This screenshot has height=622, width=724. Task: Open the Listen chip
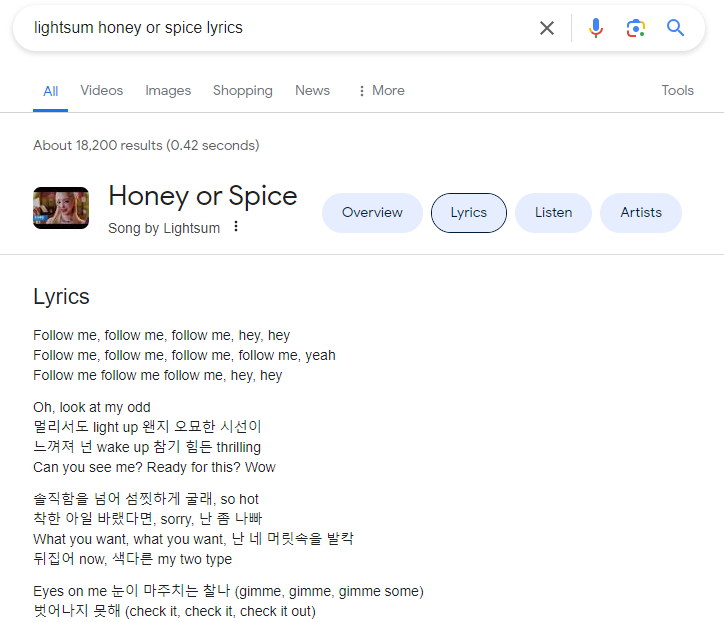pyautogui.click(x=553, y=213)
